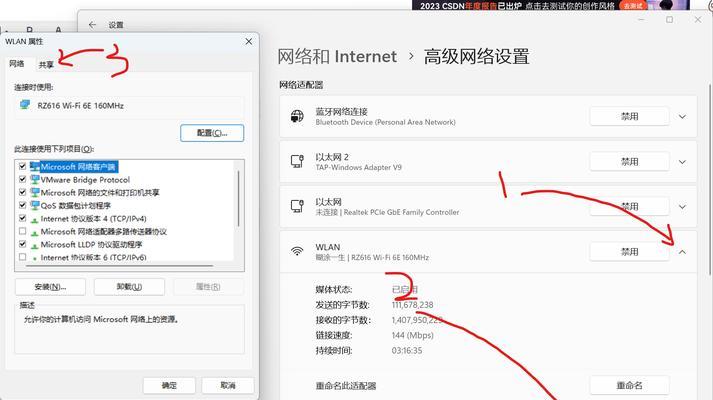Enable Internet 协议版本 6 (TCP/IPv6) checkbox
713x400 pixels.
(22, 257)
